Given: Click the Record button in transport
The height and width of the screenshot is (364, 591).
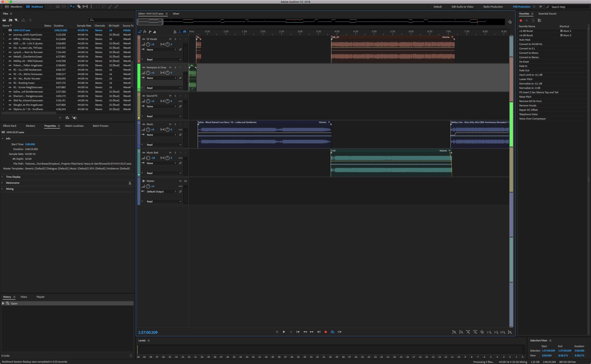Looking at the screenshot, I should pyautogui.click(x=326, y=332).
